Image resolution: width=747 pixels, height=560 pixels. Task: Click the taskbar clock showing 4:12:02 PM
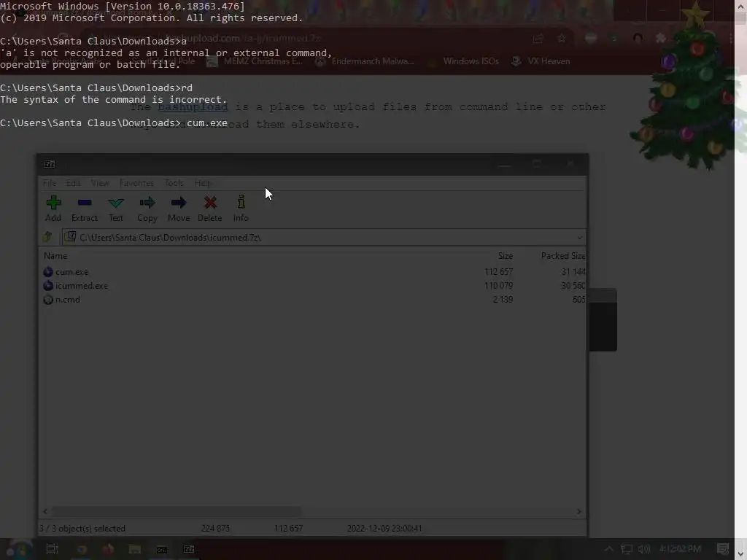coord(681,549)
